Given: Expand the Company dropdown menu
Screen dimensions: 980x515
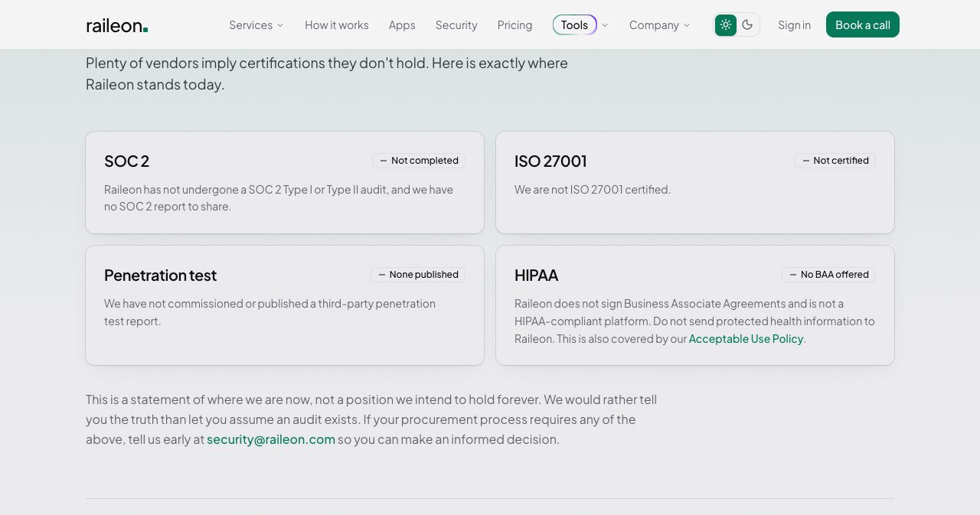Looking at the screenshot, I should coord(660,25).
